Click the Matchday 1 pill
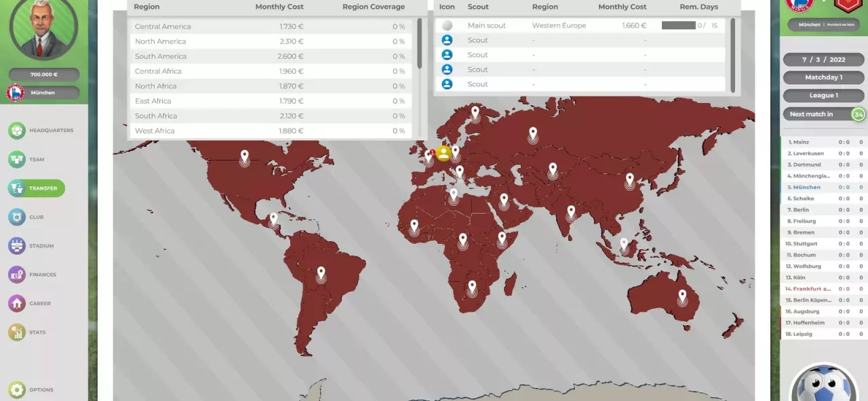The width and height of the screenshot is (868, 401). click(823, 77)
